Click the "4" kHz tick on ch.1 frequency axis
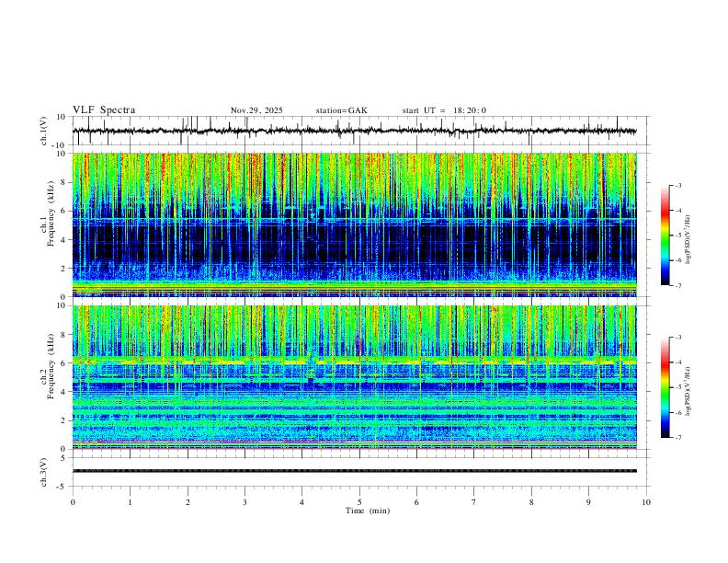 tap(64, 240)
